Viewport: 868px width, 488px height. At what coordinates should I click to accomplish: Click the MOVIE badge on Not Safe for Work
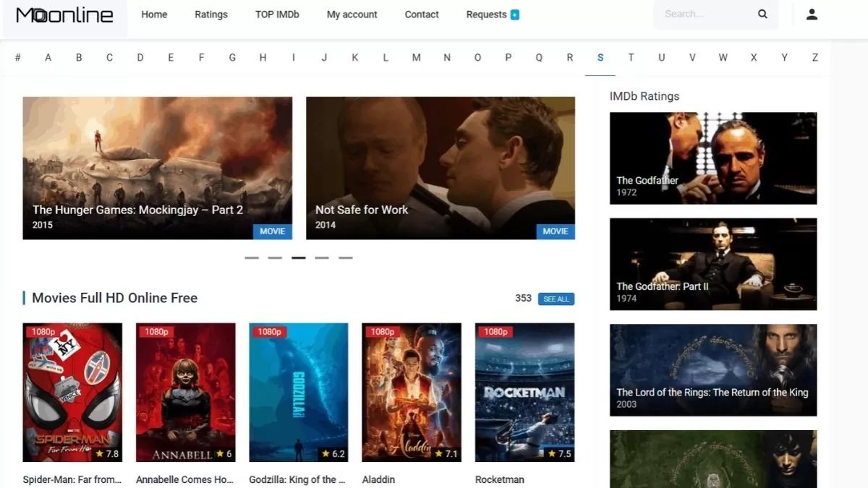point(555,231)
